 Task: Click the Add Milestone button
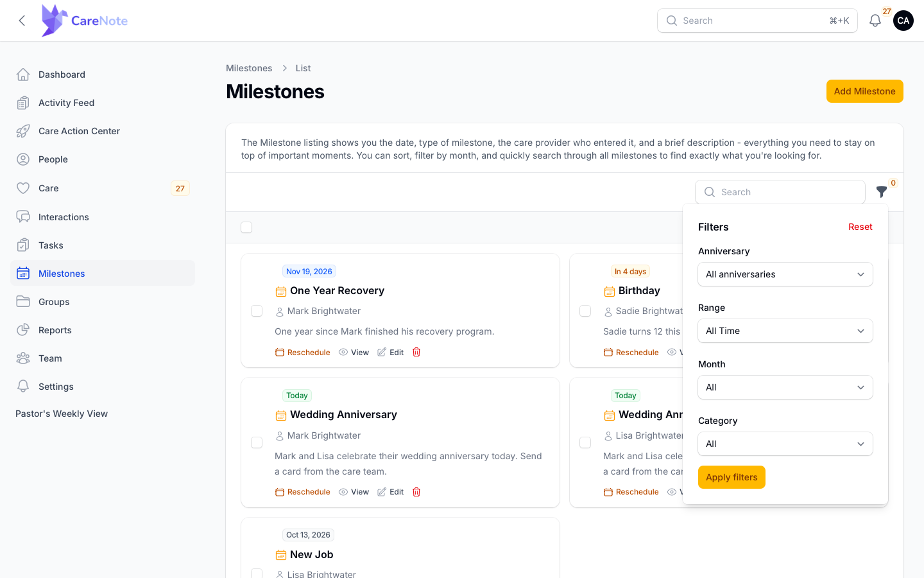(865, 91)
